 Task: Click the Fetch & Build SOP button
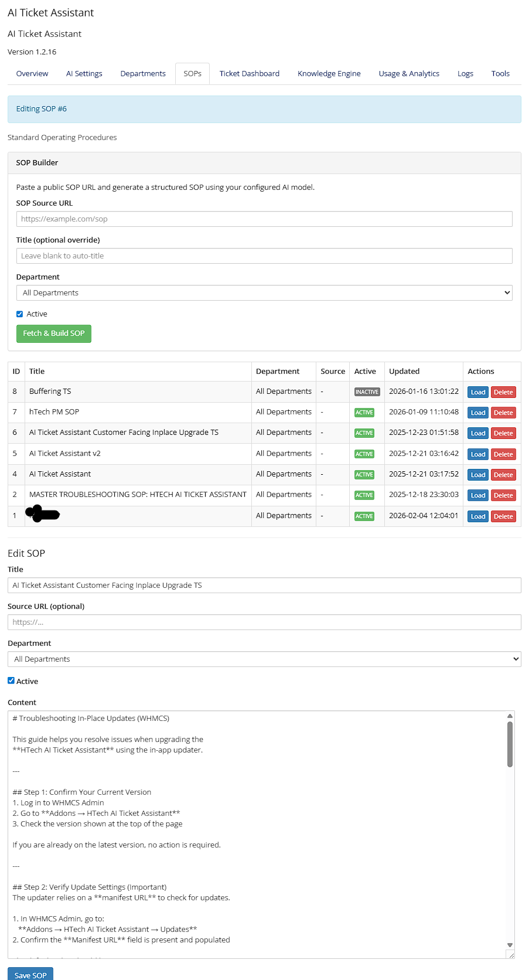(54, 334)
